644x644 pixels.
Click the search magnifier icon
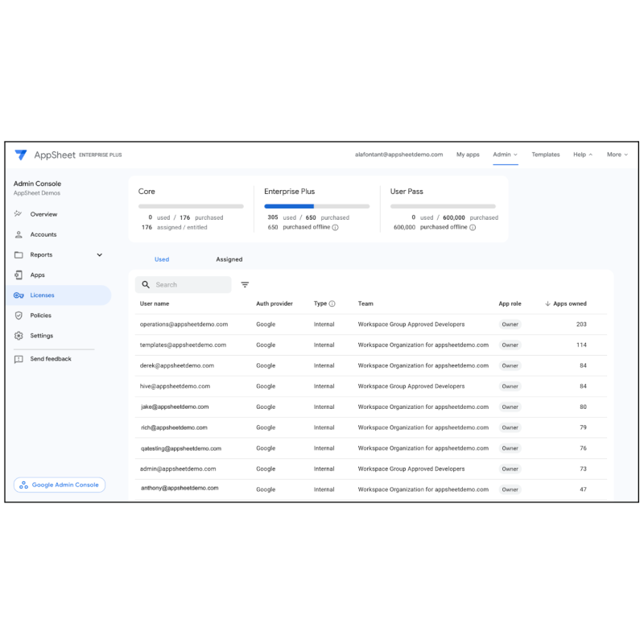point(146,285)
